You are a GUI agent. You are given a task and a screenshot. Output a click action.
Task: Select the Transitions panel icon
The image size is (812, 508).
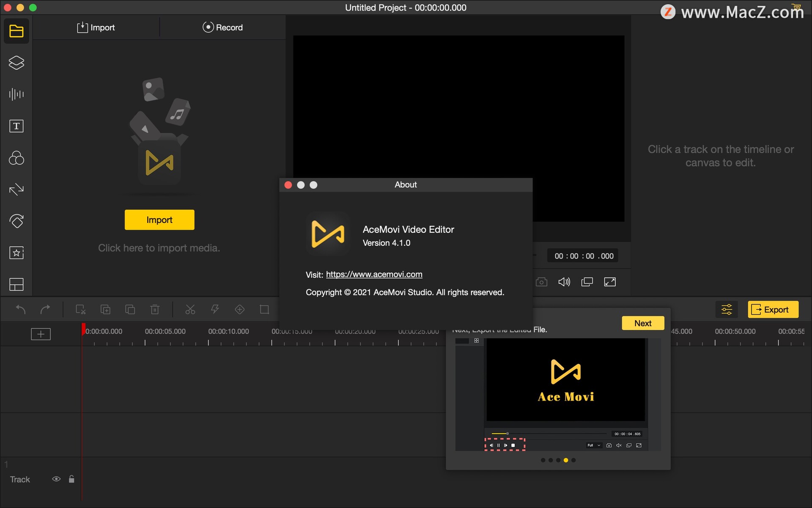coord(16,189)
